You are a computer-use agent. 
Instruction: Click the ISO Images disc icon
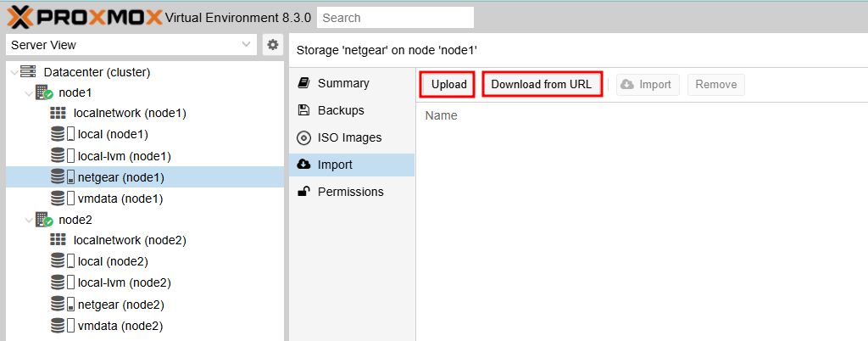[303, 137]
